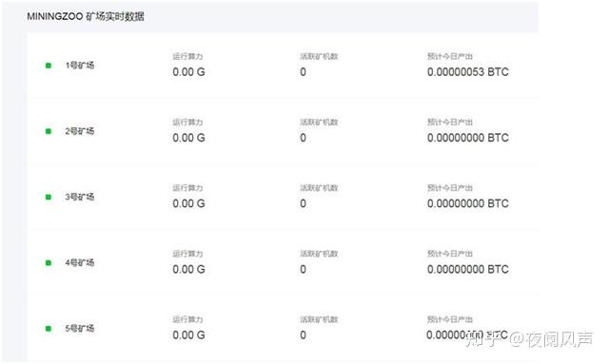The image size is (609, 364).
Task: Click the green status dot for 3号矿场
Action: click(x=49, y=197)
